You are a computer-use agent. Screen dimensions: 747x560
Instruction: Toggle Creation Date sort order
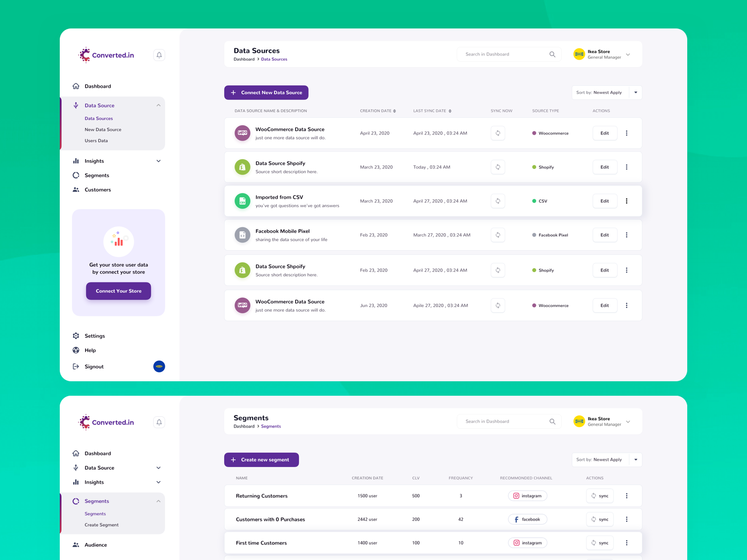point(394,111)
